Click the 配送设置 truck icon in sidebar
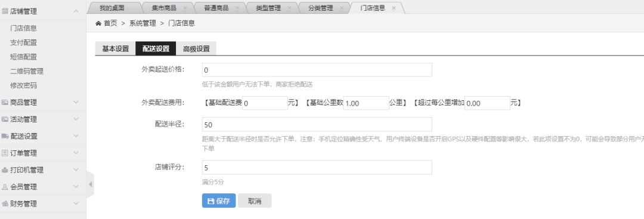644x219 pixels. coord(5,136)
